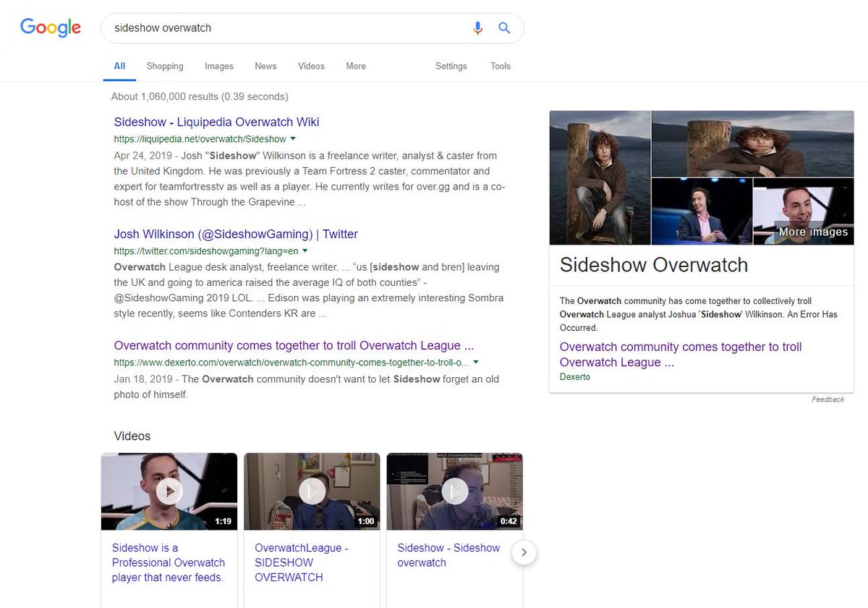Click the 'Videos' section heading
The image size is (868, 608).
pos(132,436)
